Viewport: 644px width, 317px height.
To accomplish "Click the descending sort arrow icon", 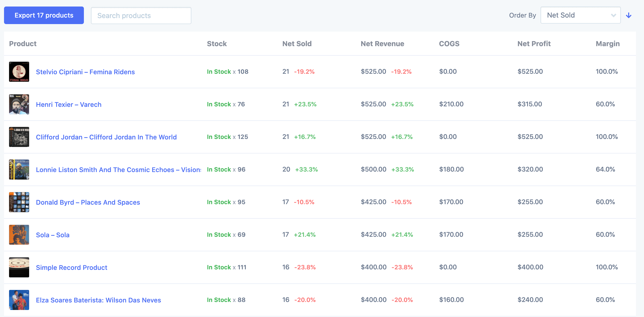I will (x=628, y=16).
